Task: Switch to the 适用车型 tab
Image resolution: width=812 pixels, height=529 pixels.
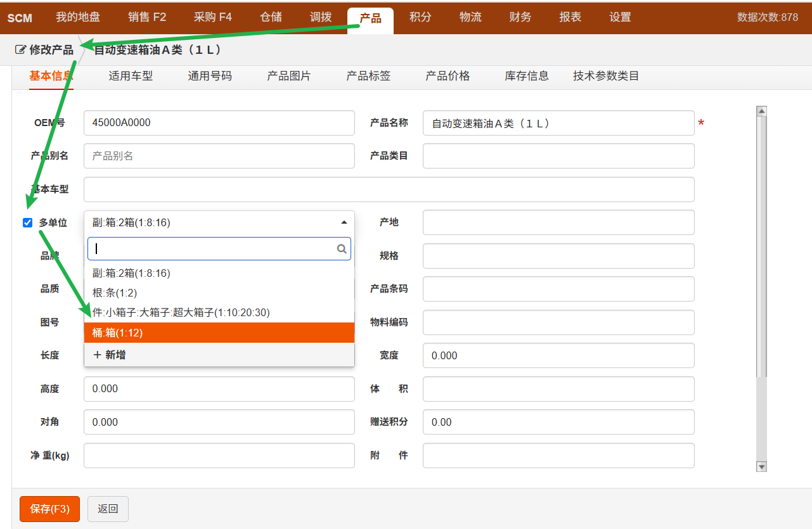Action: pyautogui.click(x=131, y=76)
